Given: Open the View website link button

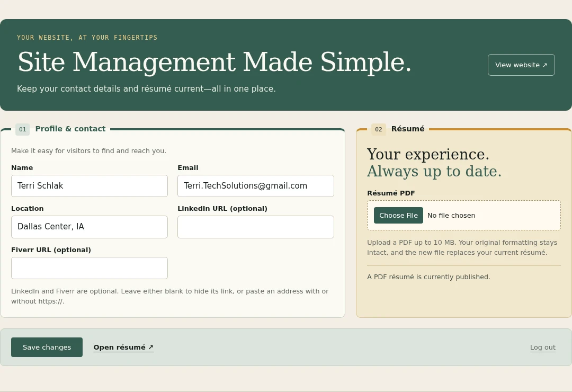Looking at the screenshot, I should (521, 65).
